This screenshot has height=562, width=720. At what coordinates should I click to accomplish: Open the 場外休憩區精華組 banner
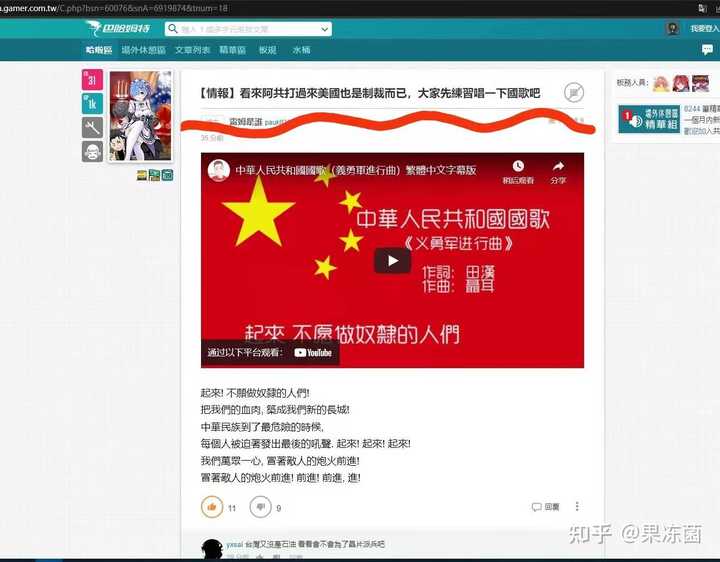click(x=649, y=119)
